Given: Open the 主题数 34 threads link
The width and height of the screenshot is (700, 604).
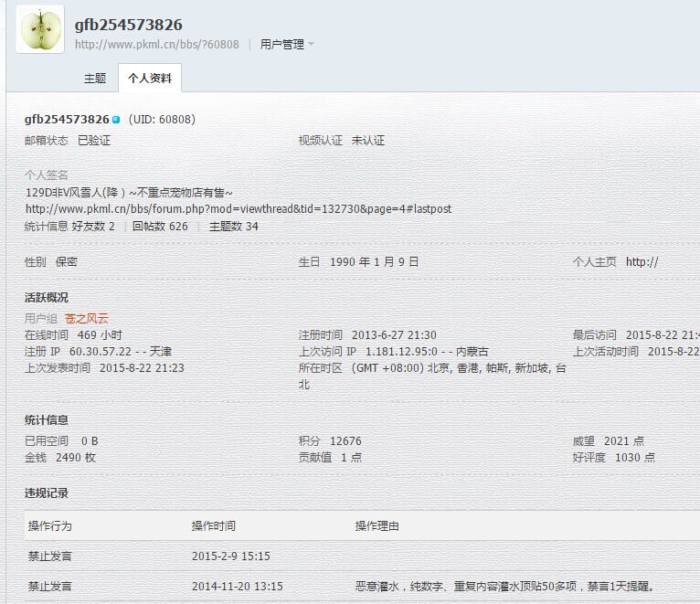Looking at the screenshot, I should click(x=234, y=226).
